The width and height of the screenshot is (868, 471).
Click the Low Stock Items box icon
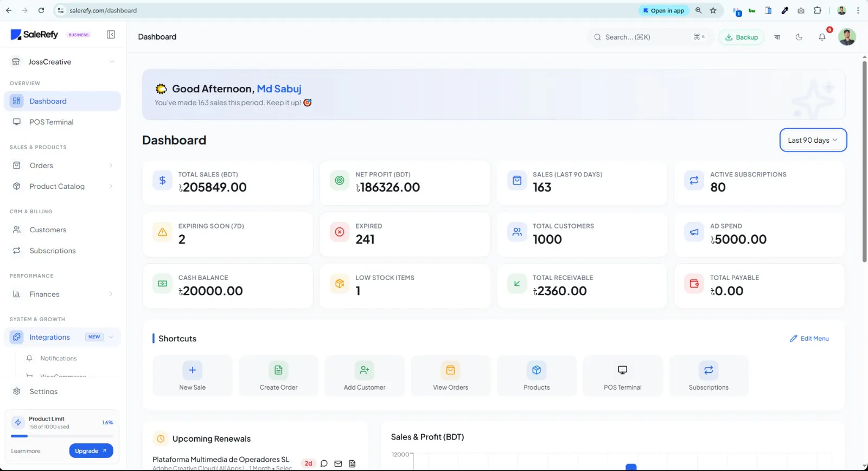pos(340,284)
